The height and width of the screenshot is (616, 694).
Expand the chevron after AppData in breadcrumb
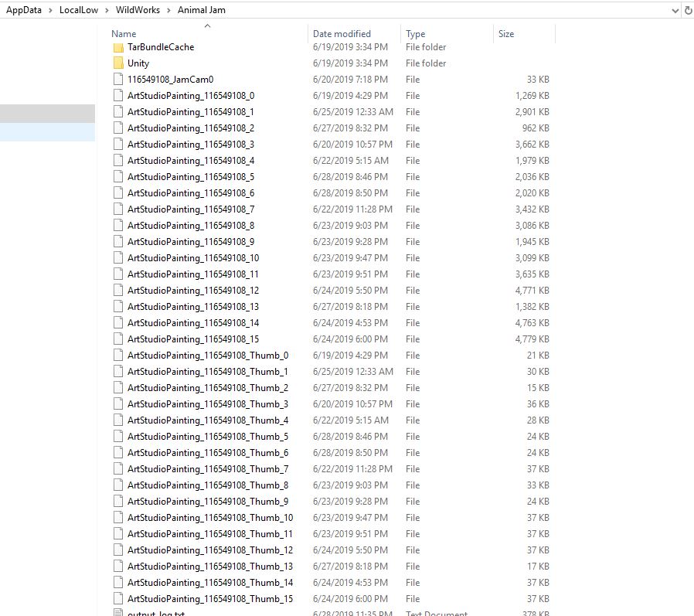(50, 10)
